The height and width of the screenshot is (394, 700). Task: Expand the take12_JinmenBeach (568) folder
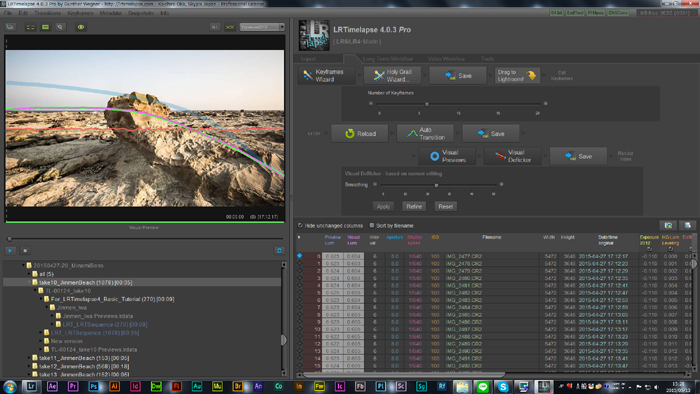click(29, 366)
